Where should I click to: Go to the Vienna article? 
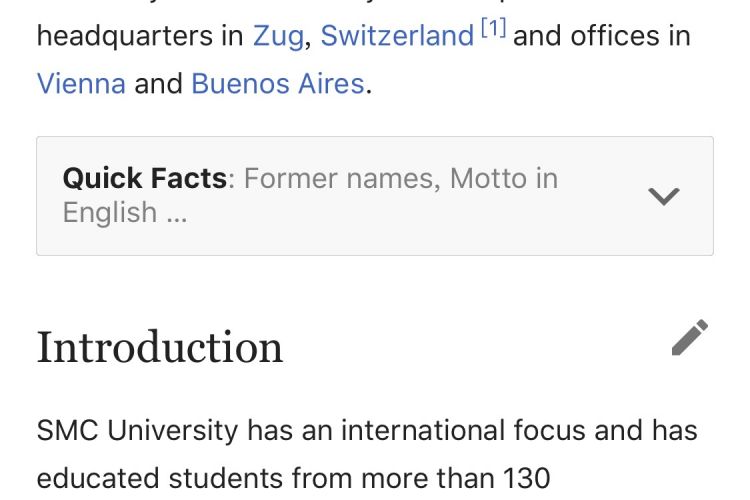81,84
